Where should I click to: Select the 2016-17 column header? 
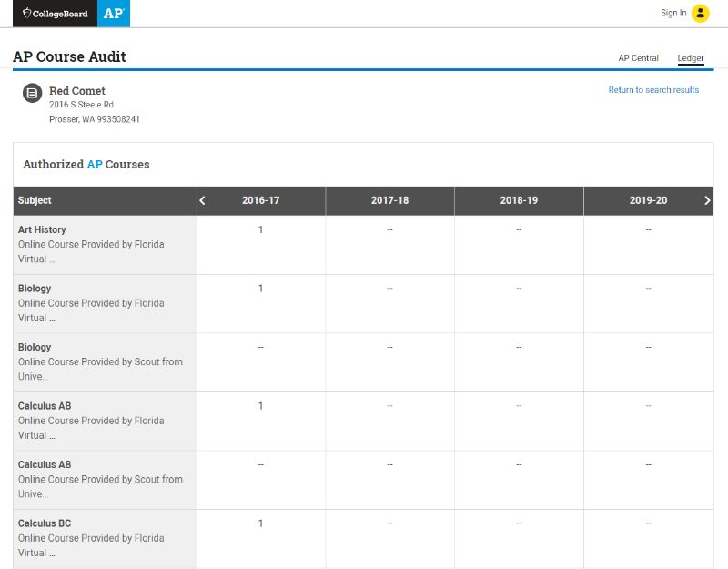260,200
